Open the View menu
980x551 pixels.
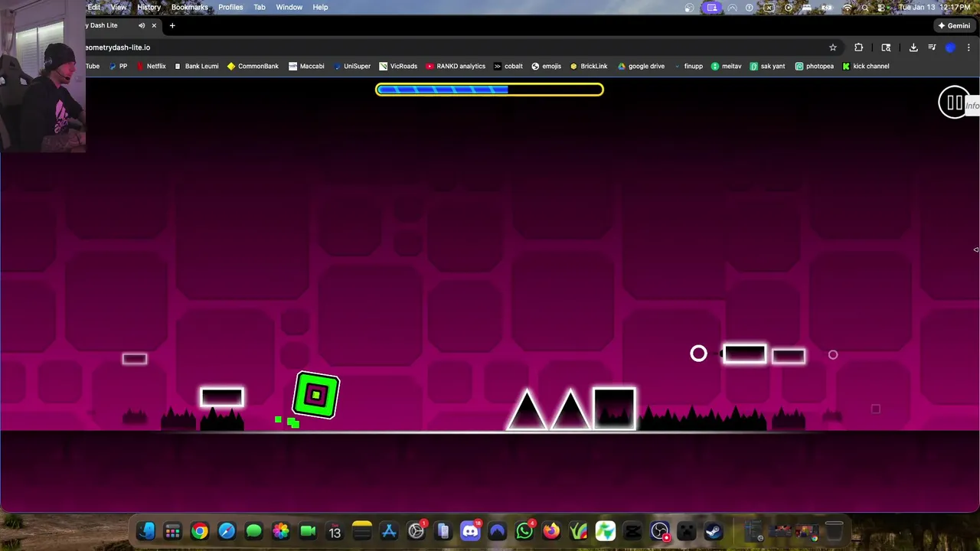[119, 7]
